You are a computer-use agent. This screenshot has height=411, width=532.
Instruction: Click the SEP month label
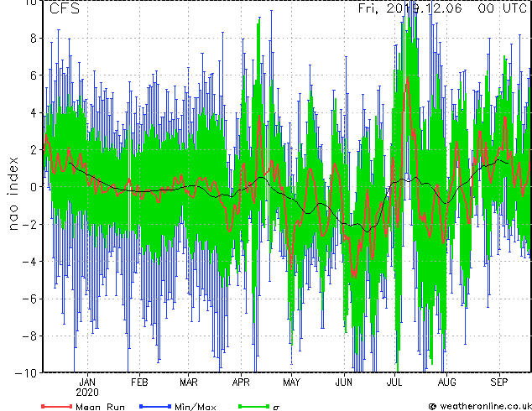pos(499,382)
